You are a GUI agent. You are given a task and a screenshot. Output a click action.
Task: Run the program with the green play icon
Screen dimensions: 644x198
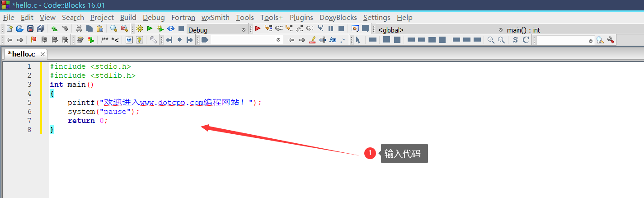click(x=150, y=28)
